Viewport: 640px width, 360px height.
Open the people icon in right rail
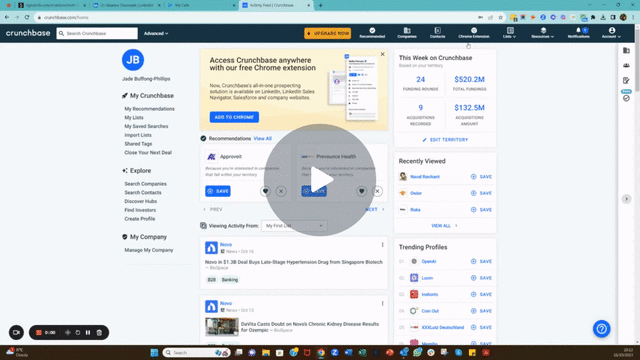[x=627, y=65]
